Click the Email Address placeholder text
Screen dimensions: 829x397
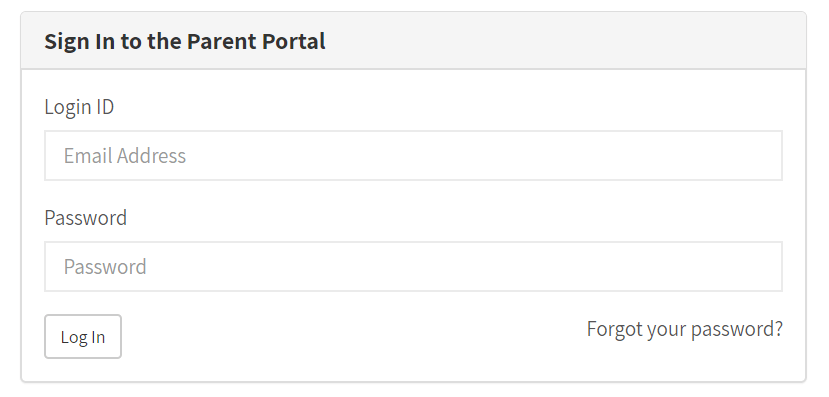pyautogui.click(x=125, y=156)
